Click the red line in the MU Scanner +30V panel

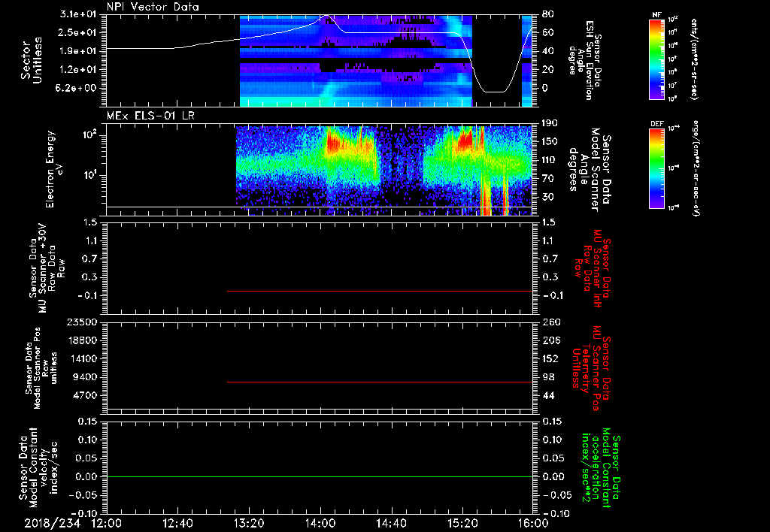380,291
